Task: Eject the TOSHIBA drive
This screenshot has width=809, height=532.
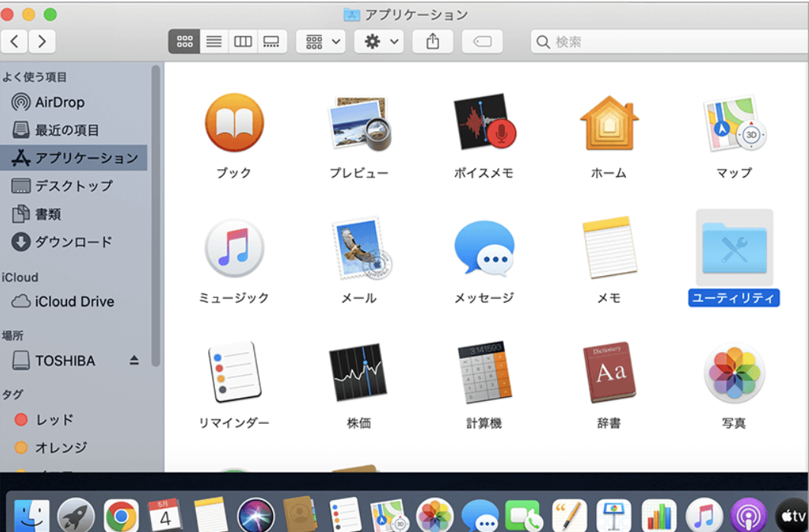Action: (x=134, y=361)
